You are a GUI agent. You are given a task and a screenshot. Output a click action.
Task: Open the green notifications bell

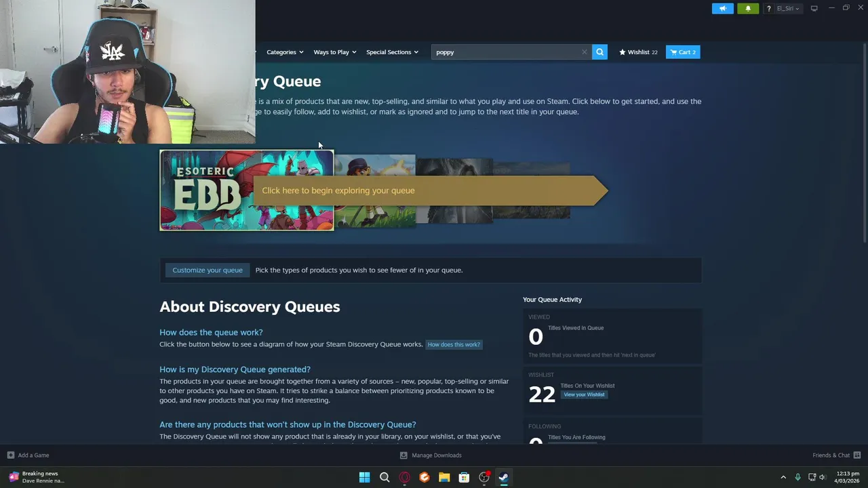tap(748, 8)
